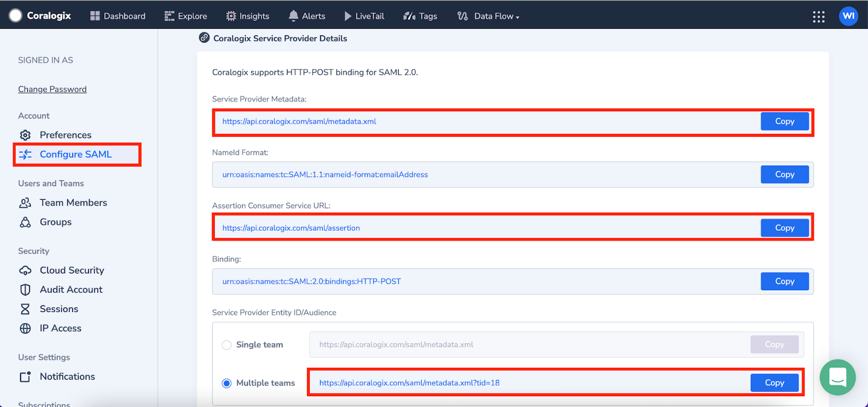868x407 pixels.
Task: Open the chat support bubble
Action: tap(838, 377)
